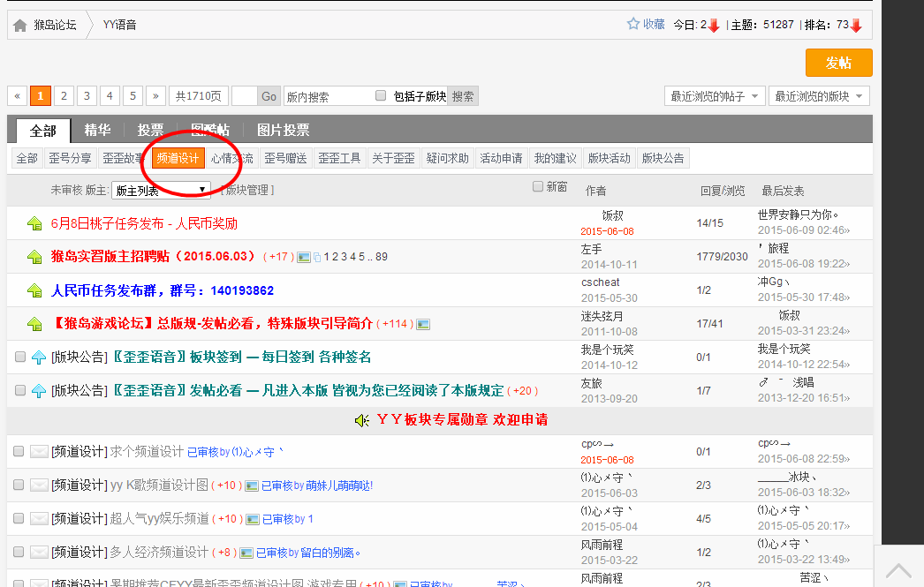Switch to the 图片投票 tab
This screenshot has height=587, width=924.
(x=283, y=130)
